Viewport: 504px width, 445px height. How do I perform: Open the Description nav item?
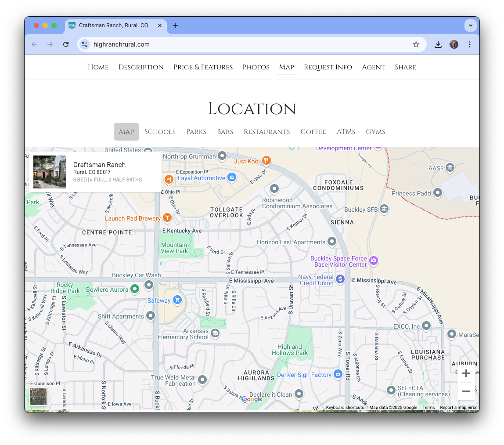pos(141,67)
